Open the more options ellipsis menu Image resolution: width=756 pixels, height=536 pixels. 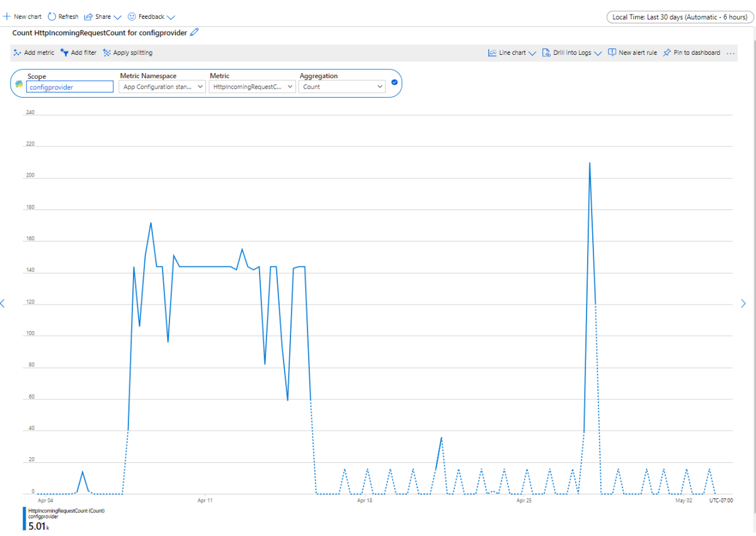click(x=731, y=52)
